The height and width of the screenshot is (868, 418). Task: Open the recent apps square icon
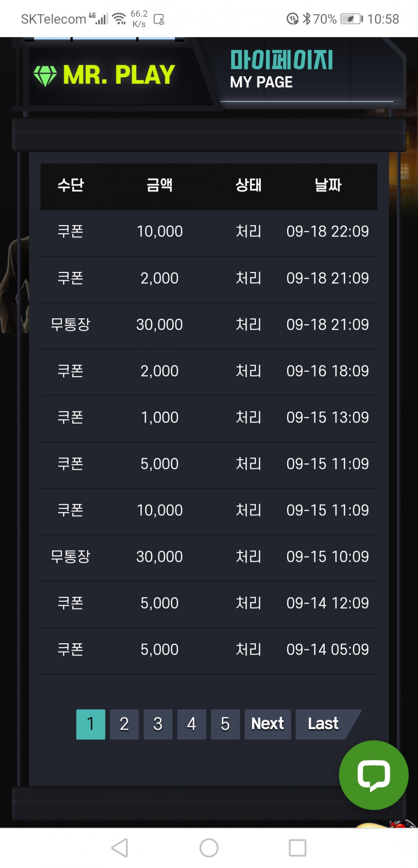298,848
